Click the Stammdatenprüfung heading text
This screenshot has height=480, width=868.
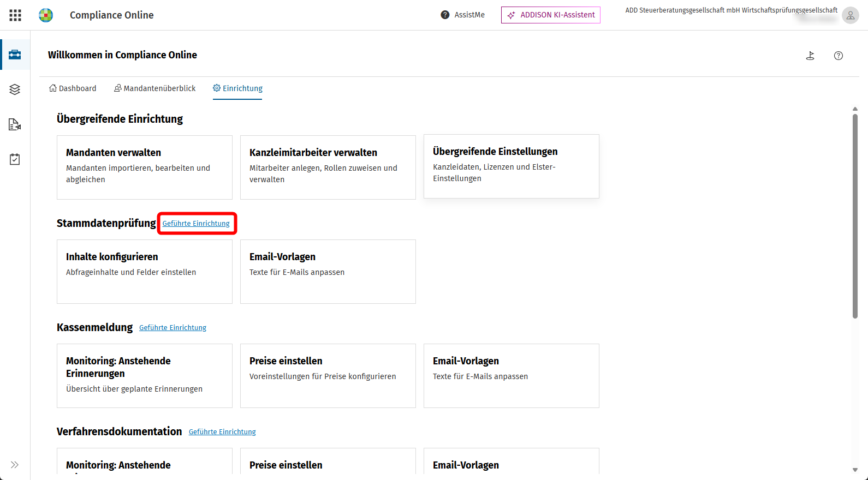pyautogui.click(x=106, y=223)
